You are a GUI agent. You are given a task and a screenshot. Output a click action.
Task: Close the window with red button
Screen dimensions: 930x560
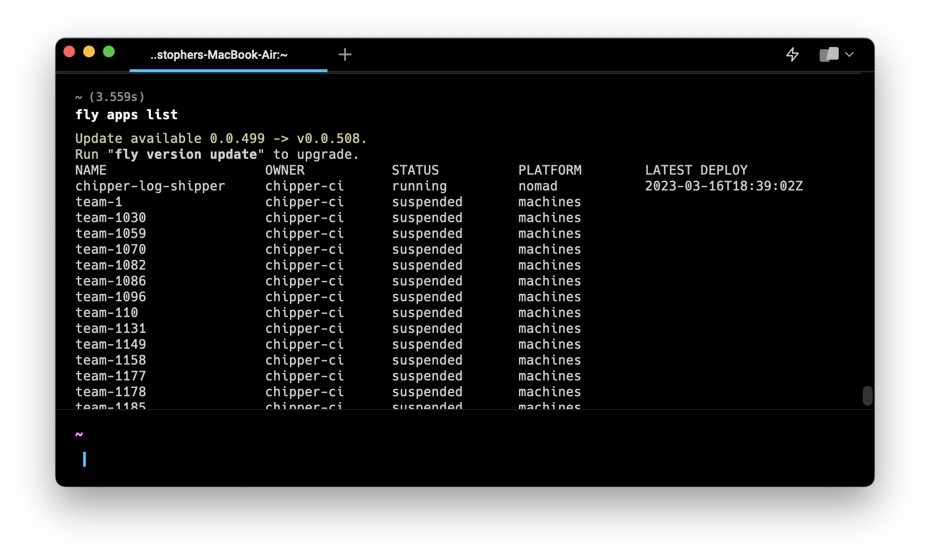tap(69, 52)
